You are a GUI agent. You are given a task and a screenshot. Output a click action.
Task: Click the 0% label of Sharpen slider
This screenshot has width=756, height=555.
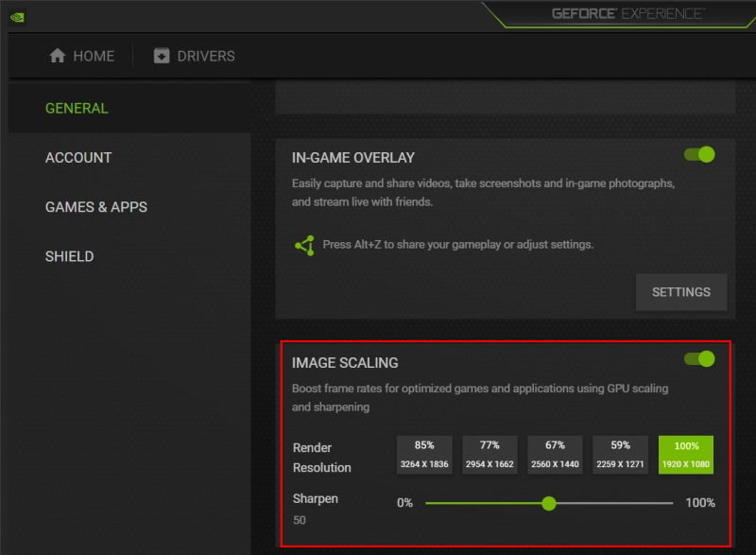click(404, 503)
